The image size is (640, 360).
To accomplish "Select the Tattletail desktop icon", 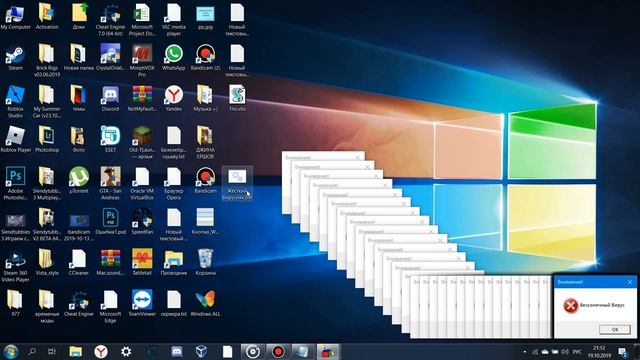I will click(x=142, y=262).
